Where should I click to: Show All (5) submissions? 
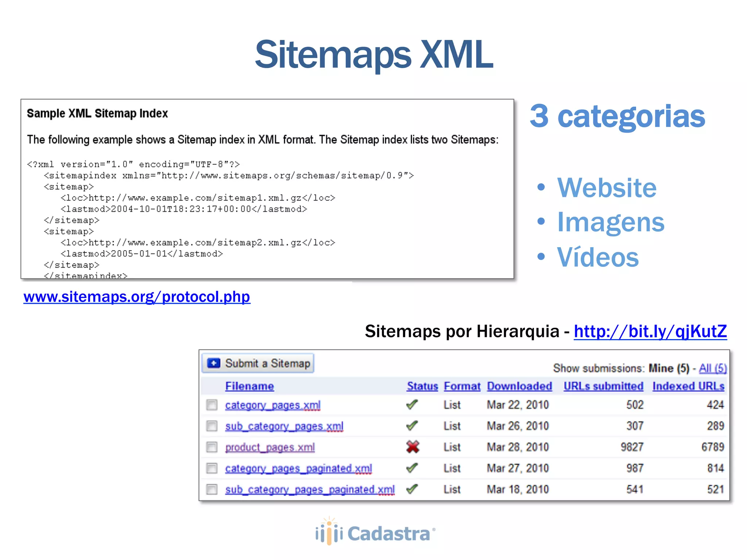pyautogui.click(x=713, y=368)
